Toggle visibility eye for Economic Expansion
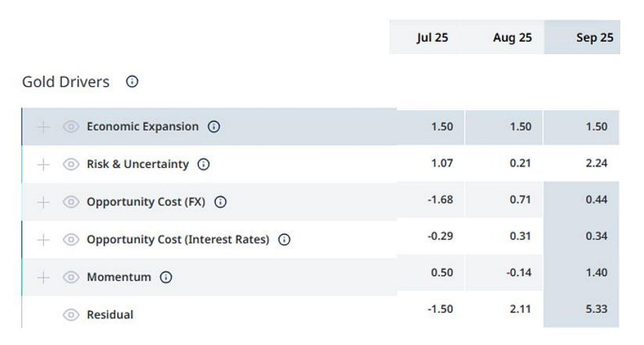The image size is (644, 345). click(x=71, y=127)
